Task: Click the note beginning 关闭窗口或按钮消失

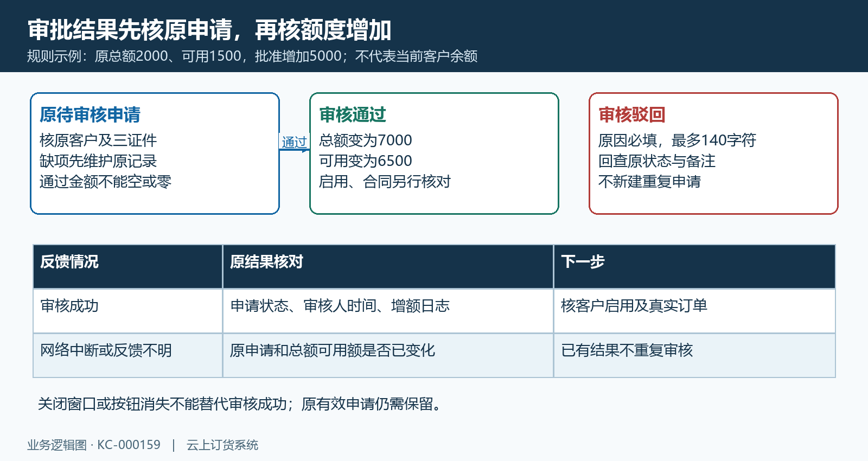Action: tap(241, 404)
